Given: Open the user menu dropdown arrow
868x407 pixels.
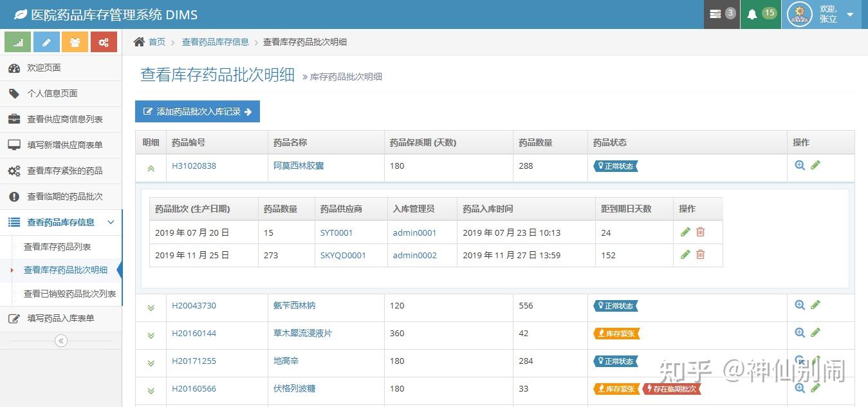Looking at the screenshot, I should (850, 14).
